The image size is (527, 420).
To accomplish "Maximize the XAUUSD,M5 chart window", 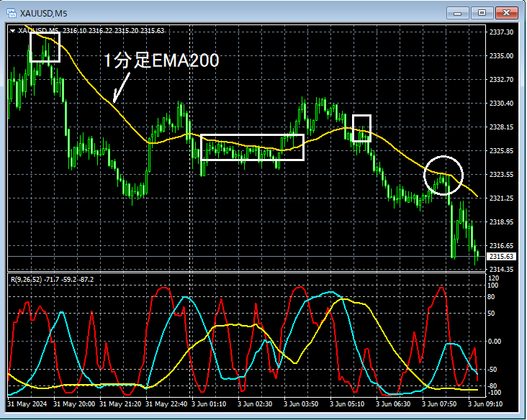I will point(482,13).
